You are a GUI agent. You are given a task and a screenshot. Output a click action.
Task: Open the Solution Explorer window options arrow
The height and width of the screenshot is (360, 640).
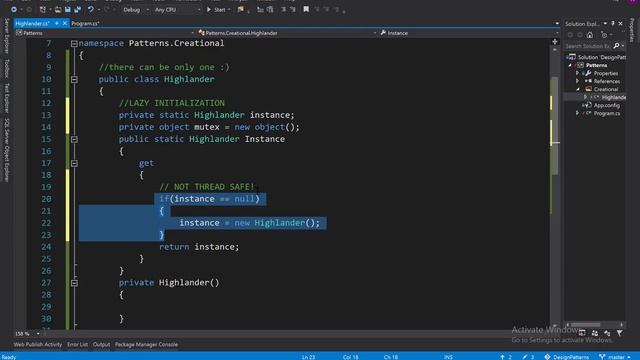(605, 24)
